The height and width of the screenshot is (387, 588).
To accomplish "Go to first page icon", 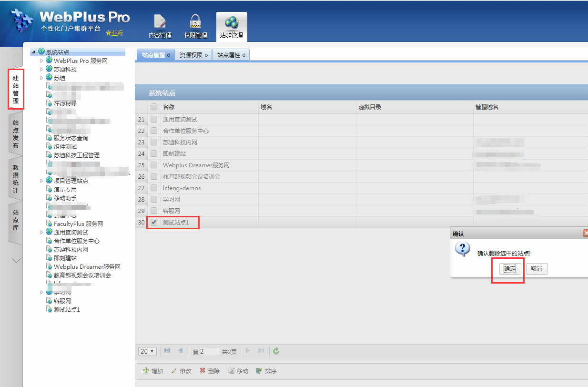I will tap(167, 351).
